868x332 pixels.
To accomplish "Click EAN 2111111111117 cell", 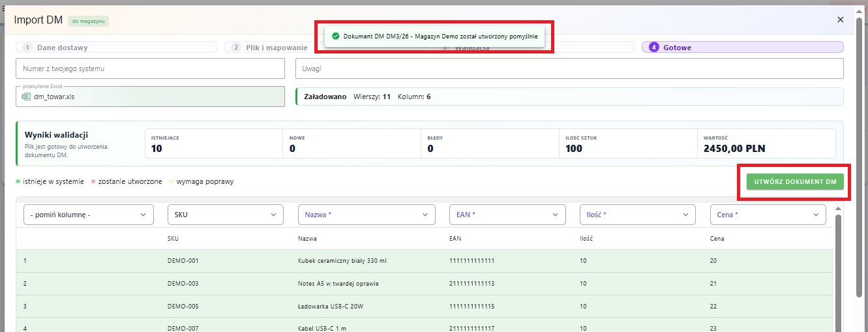I will 472,328.
